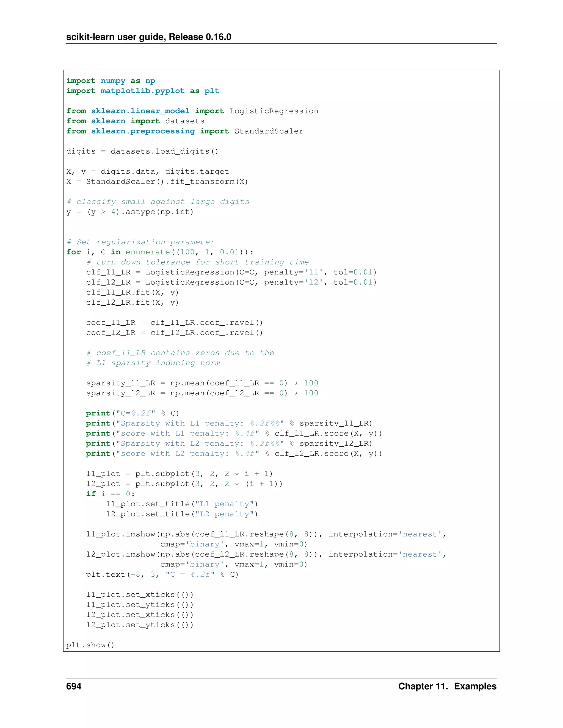
Task: Click the line 'X, y = digits.data, digits.target'
Action: click(148, 172)
